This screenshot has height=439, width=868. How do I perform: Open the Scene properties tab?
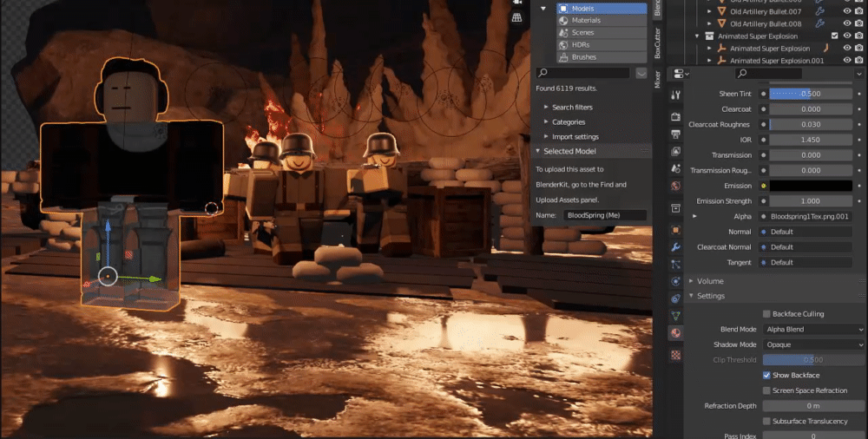tap(675, 168)
